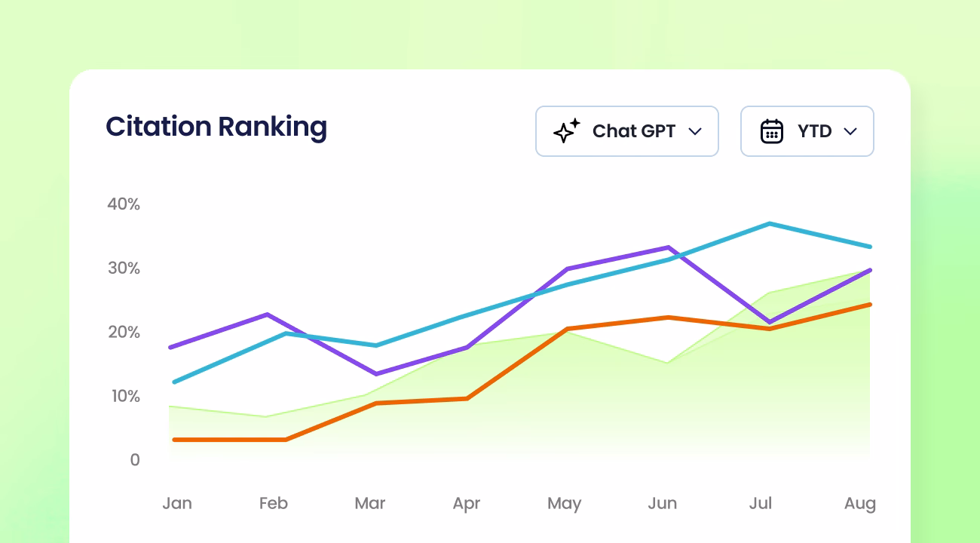Click the Jan axis label
Image resolution: width=980 pixels, height=543 pixels.
(177, 503)
